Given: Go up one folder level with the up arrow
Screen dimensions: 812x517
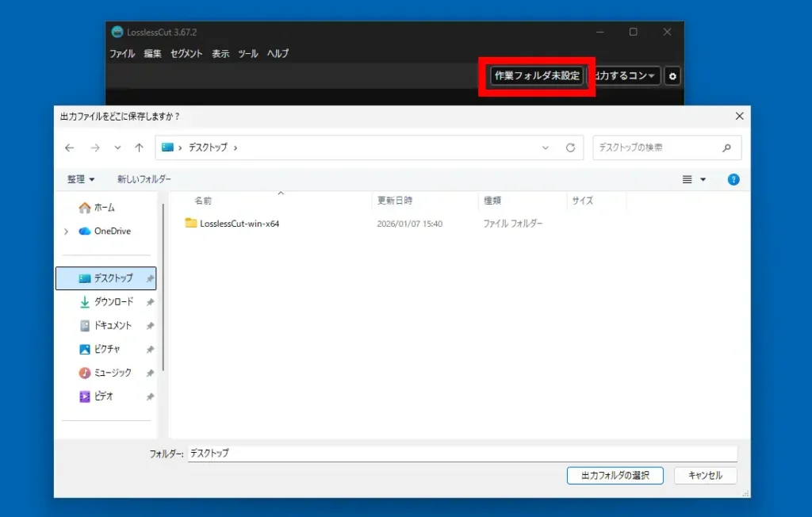Looking at the screenshot, I should pyautogui.click(x=140, y=147).
